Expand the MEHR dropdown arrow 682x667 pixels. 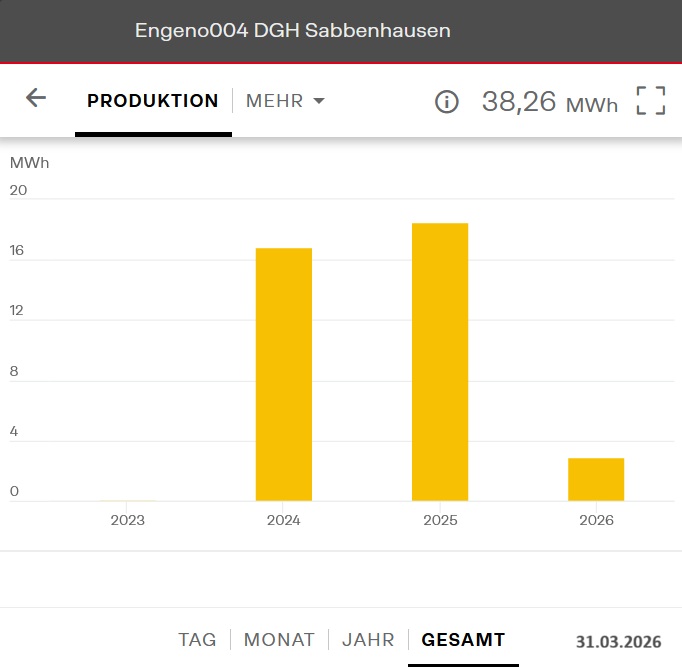[x=319, y=101]
